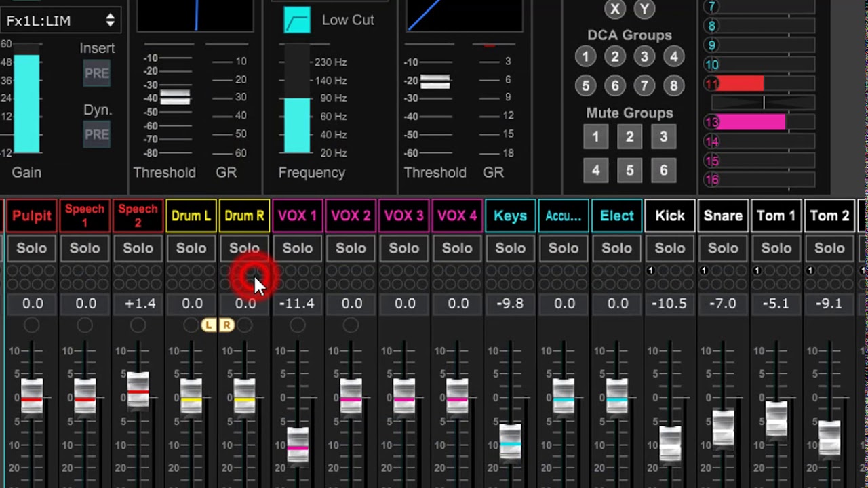Solo the VOX 1 channel

point(298,249)
